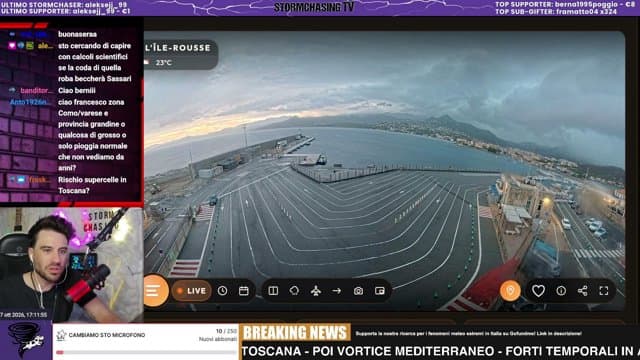
Task: Click the chat message 'buonaseraa'
Action: pyautogui.click(x=77, y=34)
